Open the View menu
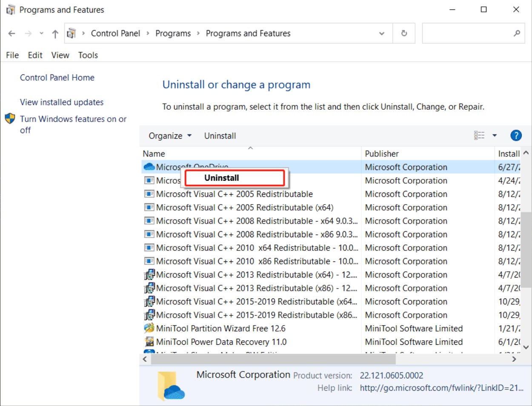The width and height of the screenshot is (532, 406). coord(60,55)
